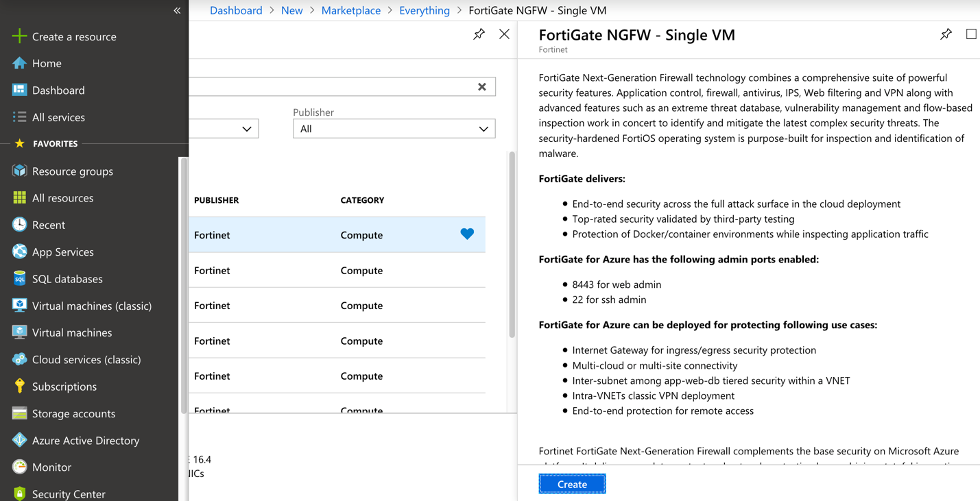Open Virtual machines in sidebar
The height and width of the screenshot is (501, 980).
point(72,332)
